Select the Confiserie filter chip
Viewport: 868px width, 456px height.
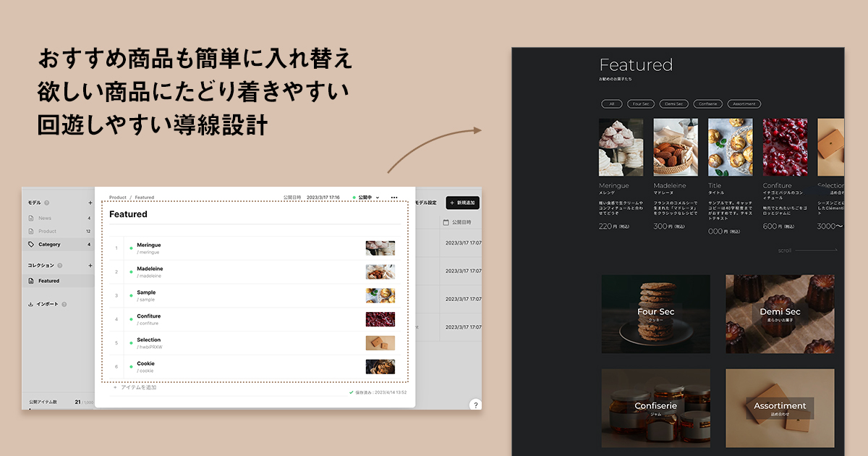pos(708,104)
